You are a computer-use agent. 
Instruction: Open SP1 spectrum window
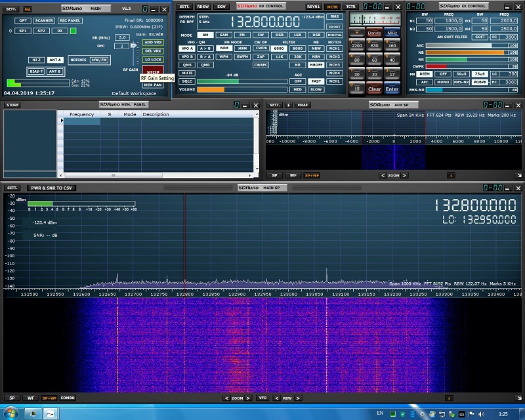(x=23, y=31)
